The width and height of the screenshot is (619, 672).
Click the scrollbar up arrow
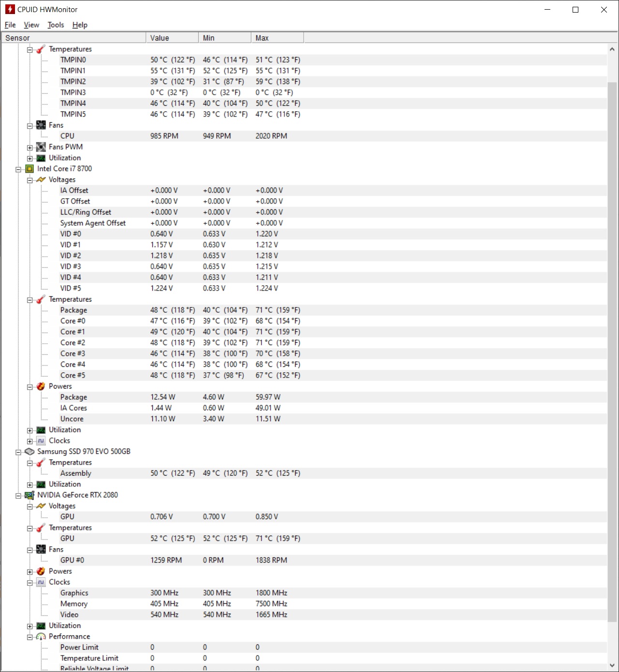coord(612,49)
